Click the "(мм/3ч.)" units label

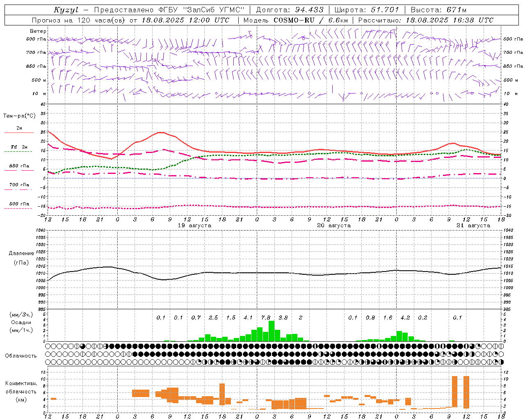21,315
